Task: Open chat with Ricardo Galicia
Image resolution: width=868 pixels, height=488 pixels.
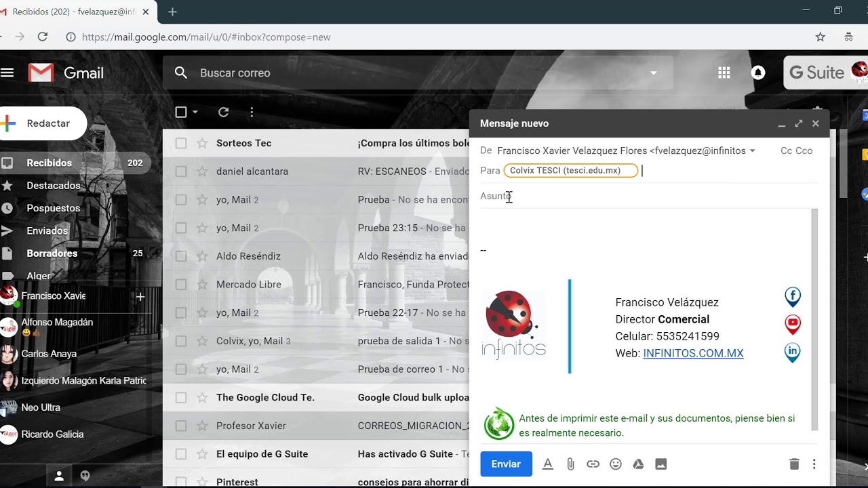Action: click(x=52, y=434)
